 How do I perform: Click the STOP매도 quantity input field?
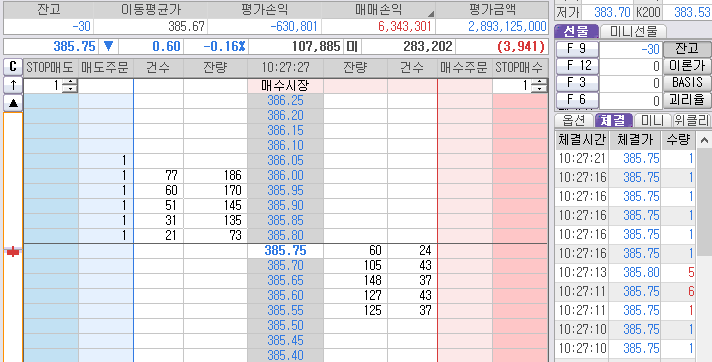click(x=43, y=85)
